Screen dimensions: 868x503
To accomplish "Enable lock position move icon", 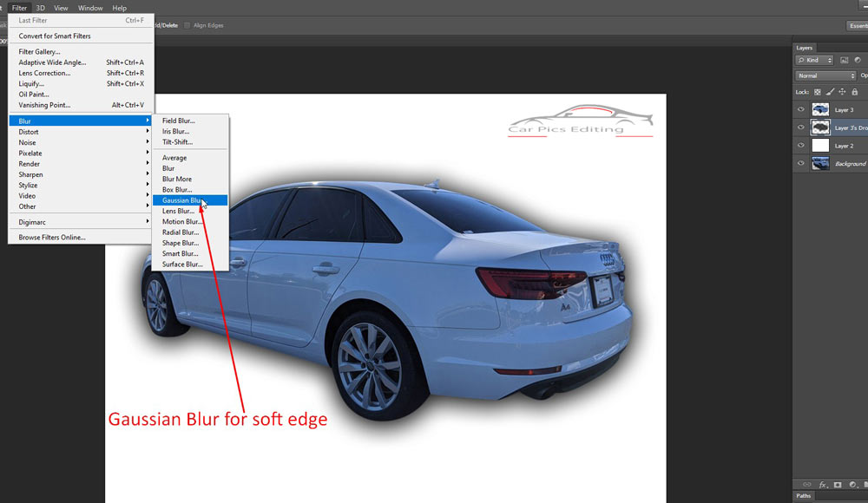I will coord(842,92).
